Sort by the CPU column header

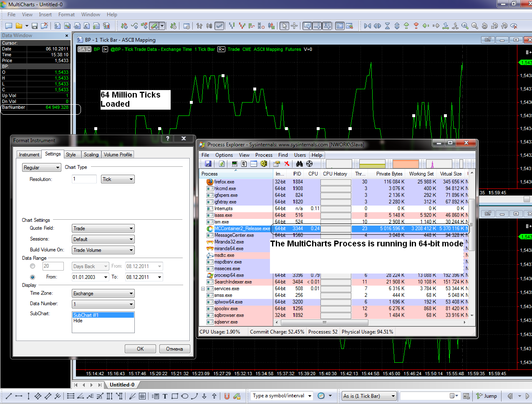pyautogui.click(x=313, y=174)
